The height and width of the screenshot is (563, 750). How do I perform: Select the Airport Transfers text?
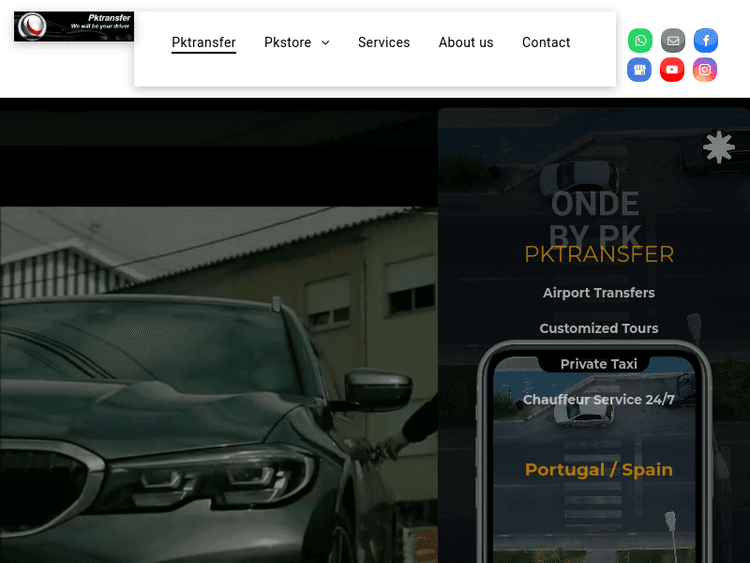[x=599, y=293]
